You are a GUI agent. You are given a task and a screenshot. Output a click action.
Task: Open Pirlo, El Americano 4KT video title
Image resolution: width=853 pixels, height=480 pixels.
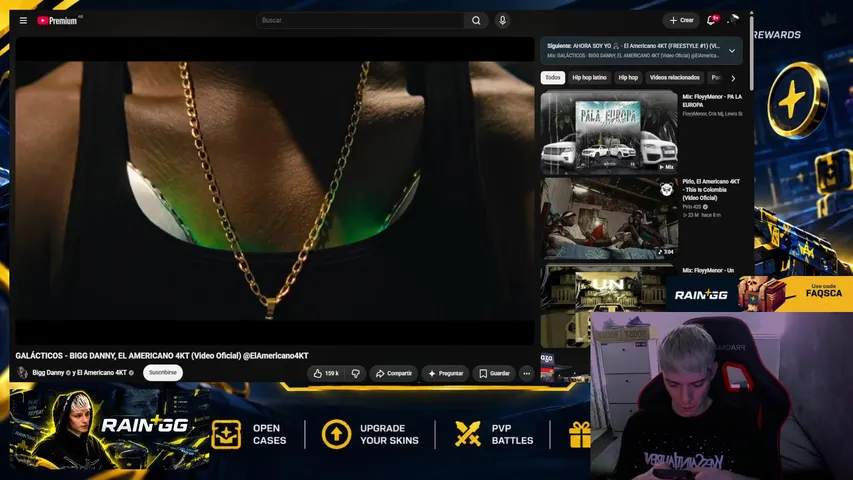coord(711,189)
